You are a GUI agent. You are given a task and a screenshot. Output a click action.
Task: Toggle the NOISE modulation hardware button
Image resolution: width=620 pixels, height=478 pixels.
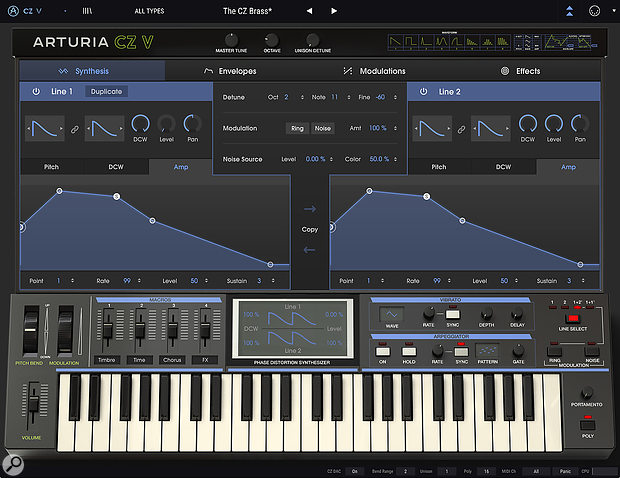[x=592, y=351]
